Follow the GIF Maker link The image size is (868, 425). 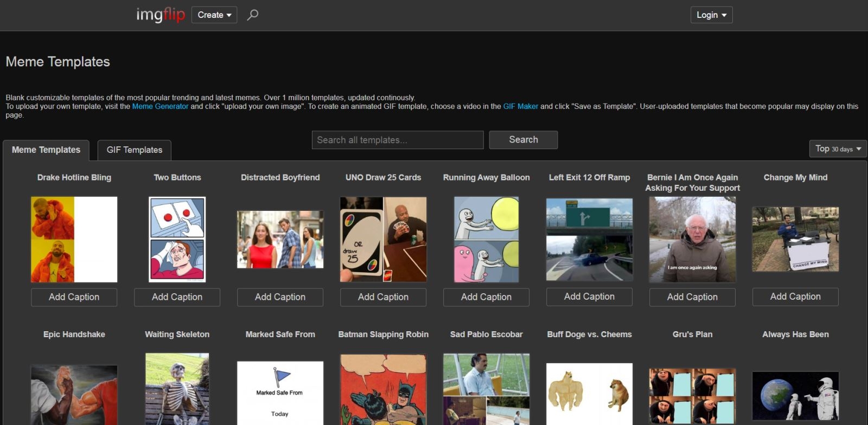click(x=521, y=106)
